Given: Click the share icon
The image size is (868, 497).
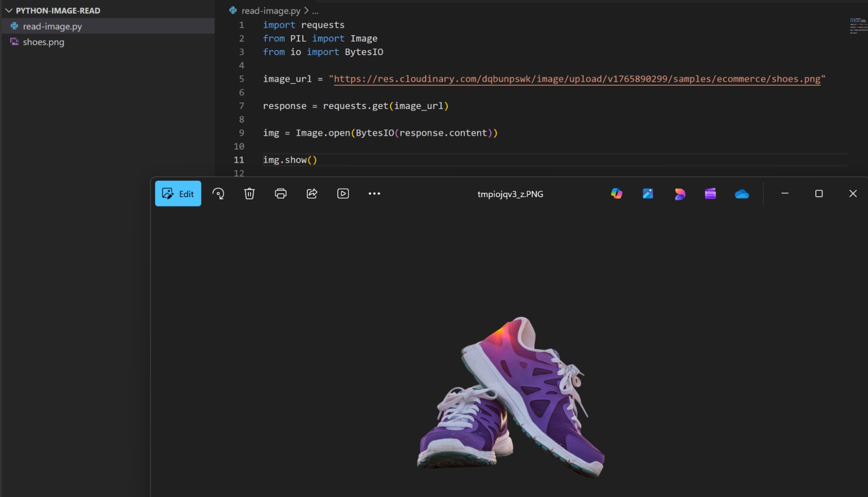Looking at the screenshot, I should click(x=312, y=194).
